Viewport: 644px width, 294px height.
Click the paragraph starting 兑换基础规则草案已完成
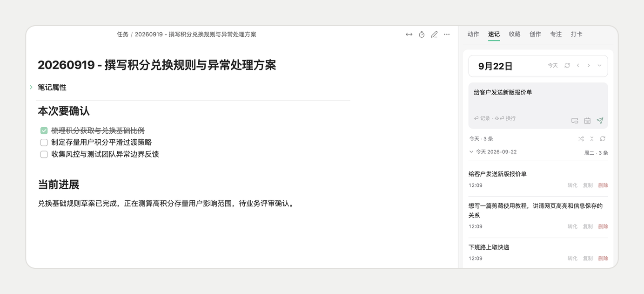(167, 204)
